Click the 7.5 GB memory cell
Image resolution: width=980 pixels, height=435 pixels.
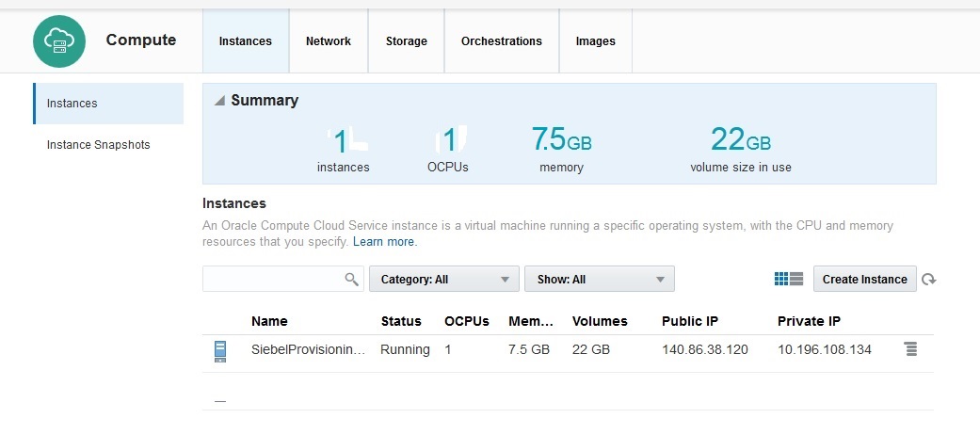click(x=529, y=349)
